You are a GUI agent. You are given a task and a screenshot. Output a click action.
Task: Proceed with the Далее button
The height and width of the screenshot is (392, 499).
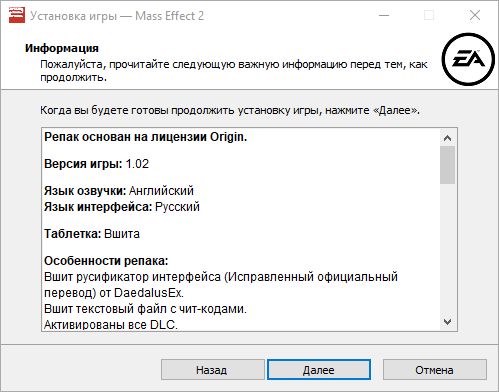(x=319, y=370)
